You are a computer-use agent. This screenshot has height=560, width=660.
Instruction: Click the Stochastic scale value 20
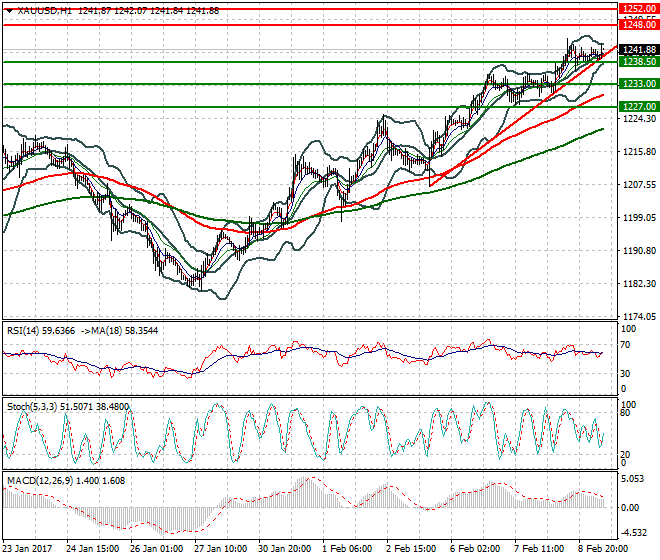[x=625, y=455]
